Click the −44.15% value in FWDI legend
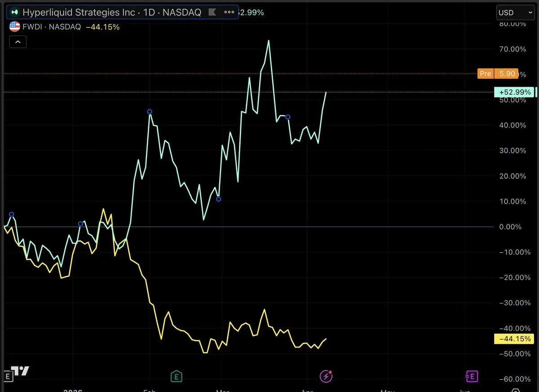539x392 pixels. coord(102,27)
